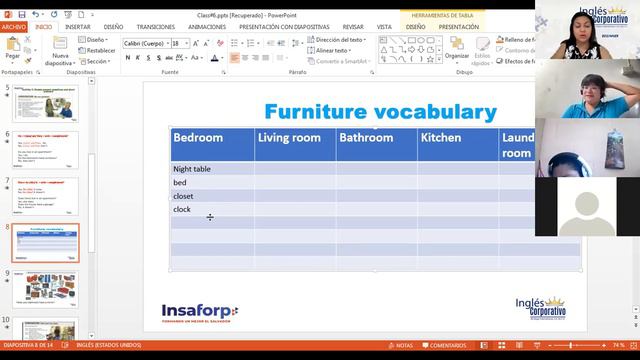Activate the format painter brush
The image size is (640, 360).
(x=27, y=61)
